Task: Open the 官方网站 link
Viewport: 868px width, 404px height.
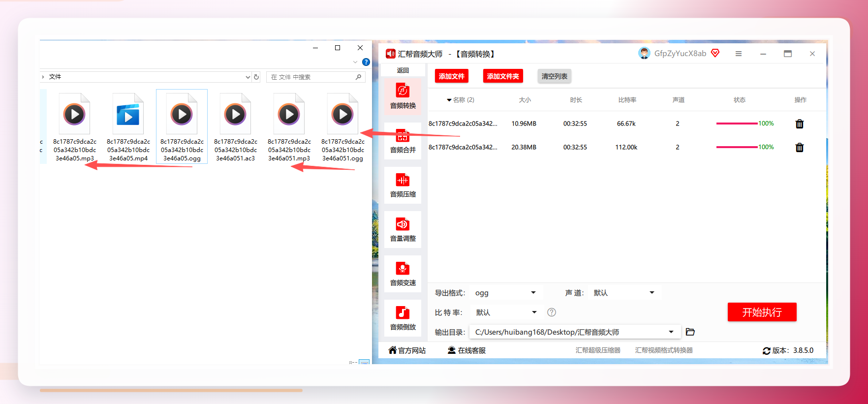Action: click(407, 350)
